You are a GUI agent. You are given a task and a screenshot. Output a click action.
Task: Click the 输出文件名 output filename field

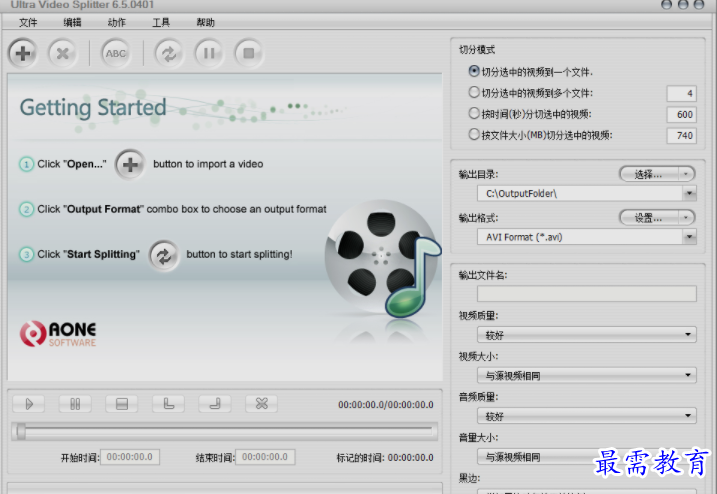click(587, 294)
